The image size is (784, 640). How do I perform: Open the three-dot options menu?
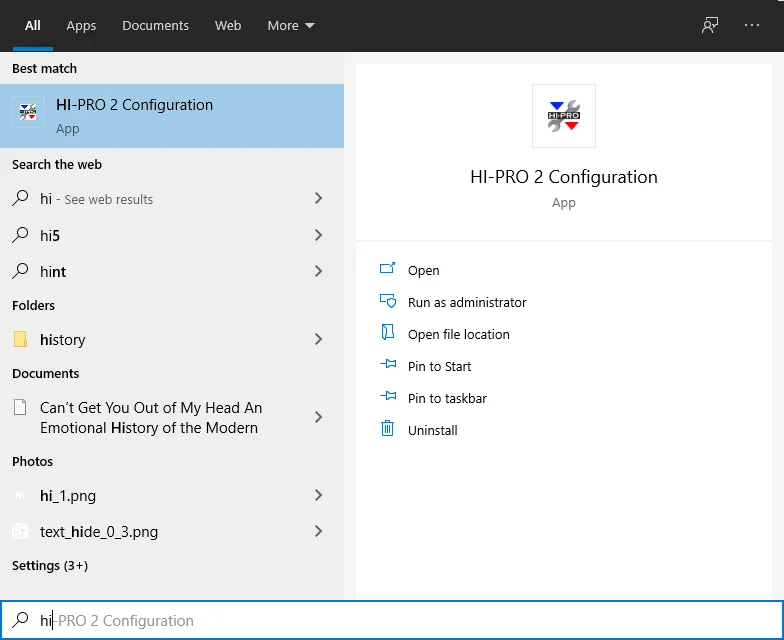tap(752, 25)
